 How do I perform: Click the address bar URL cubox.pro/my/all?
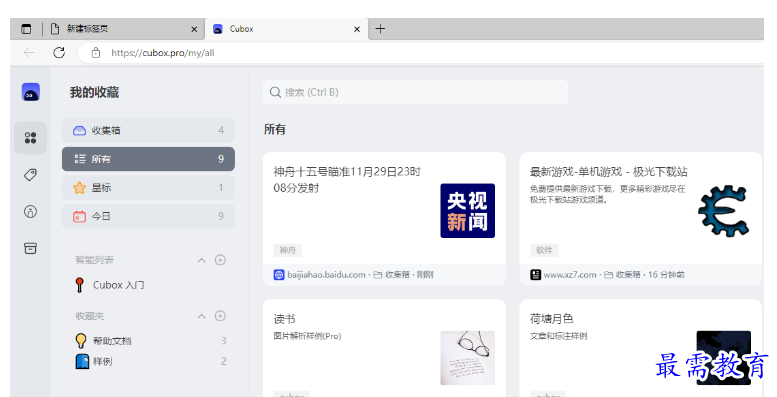coord(163,53)
